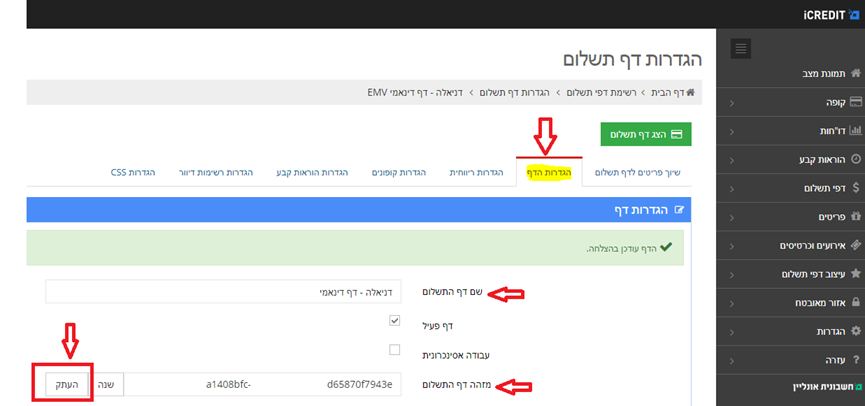
Task: Select the הגדרות הדף tab
Action: 549,173
